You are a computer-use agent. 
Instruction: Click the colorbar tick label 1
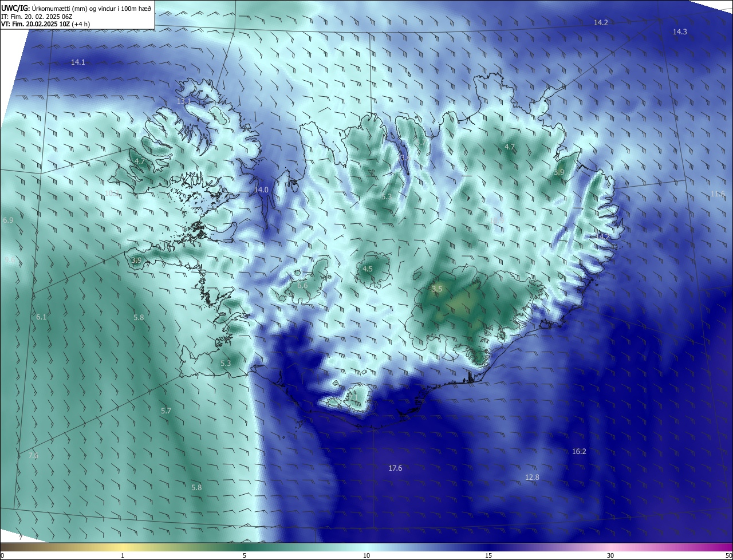pyautogui.click(x=123, y=555)
